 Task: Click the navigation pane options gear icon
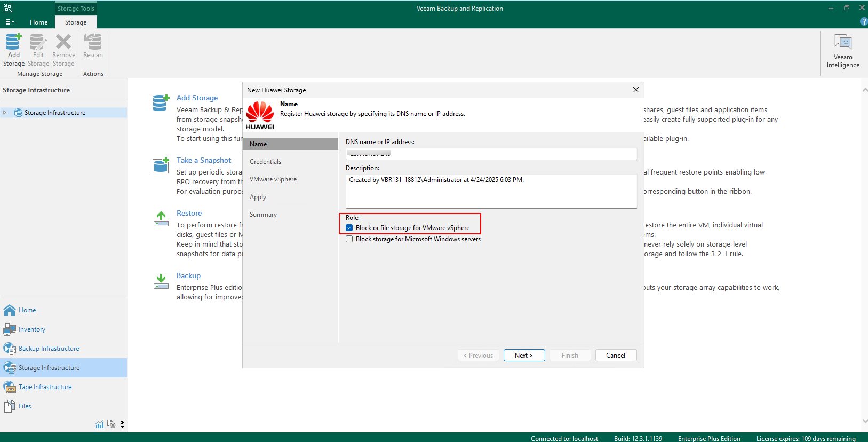click(112, 424)
